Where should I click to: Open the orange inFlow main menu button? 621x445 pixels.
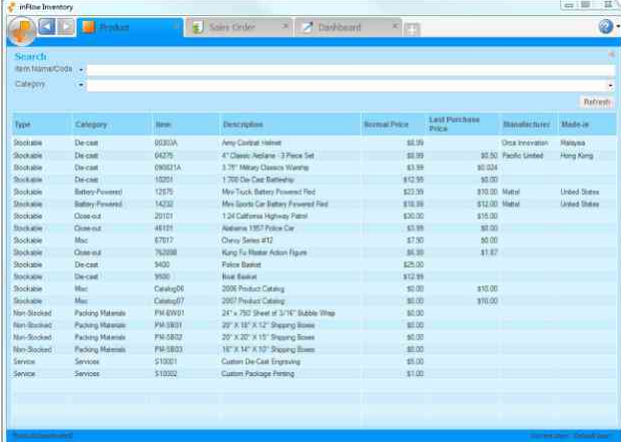[x=22, y=31]
